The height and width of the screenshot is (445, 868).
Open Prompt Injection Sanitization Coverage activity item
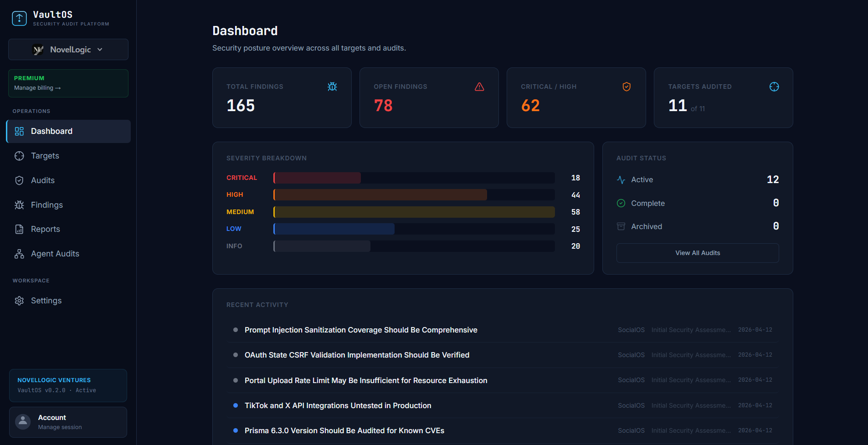503,330
